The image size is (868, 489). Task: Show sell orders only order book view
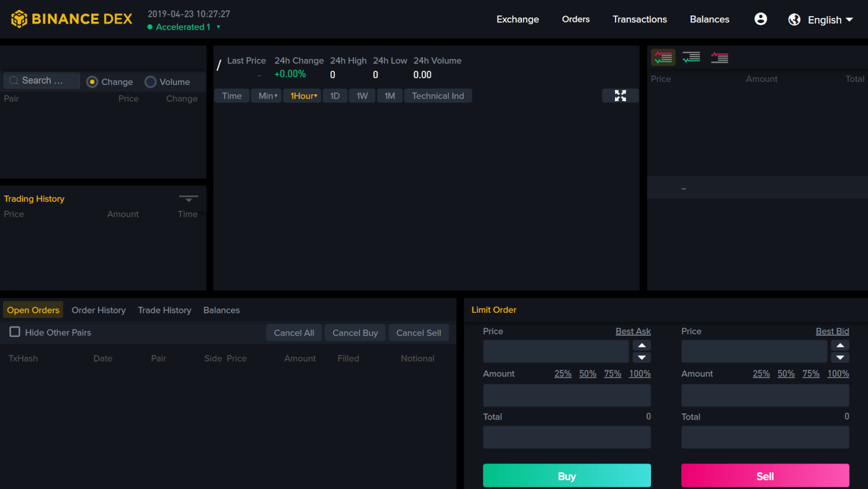click(x=719, y=58)
